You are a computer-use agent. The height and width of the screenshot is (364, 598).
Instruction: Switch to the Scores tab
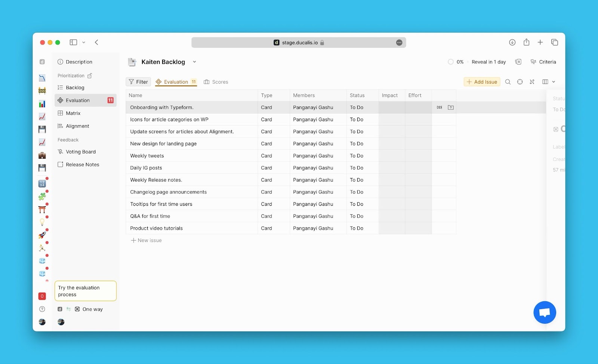point(216,82)
